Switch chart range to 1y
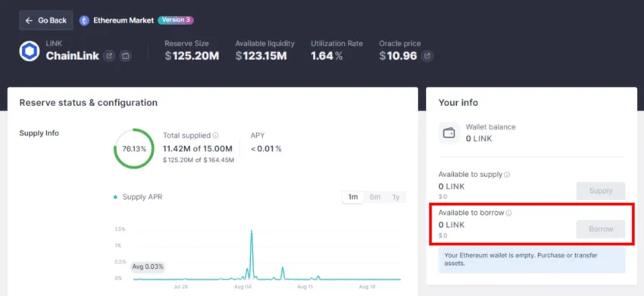The height and width of the screenshot is (296, 644). point(395,197)
